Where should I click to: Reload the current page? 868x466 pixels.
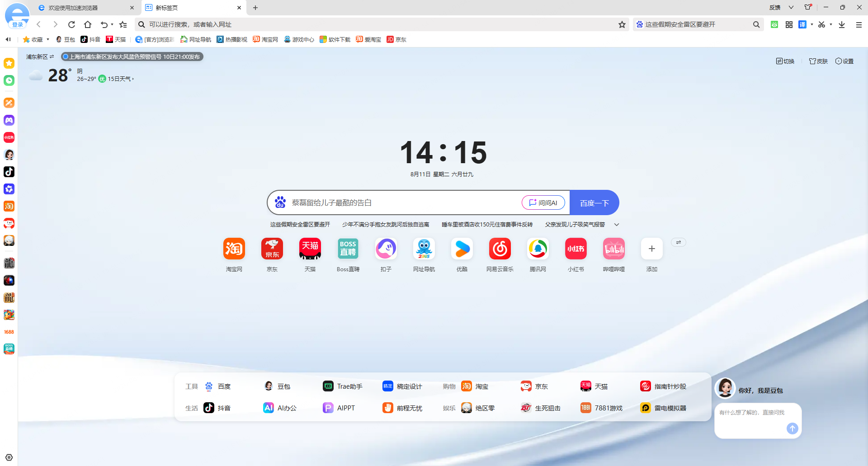(71, 24)
